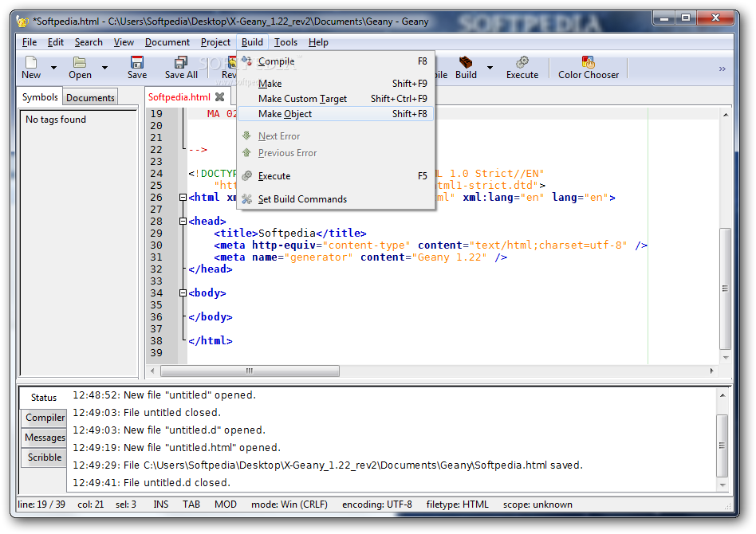Switch to the Scribble tab

[45, 457]
